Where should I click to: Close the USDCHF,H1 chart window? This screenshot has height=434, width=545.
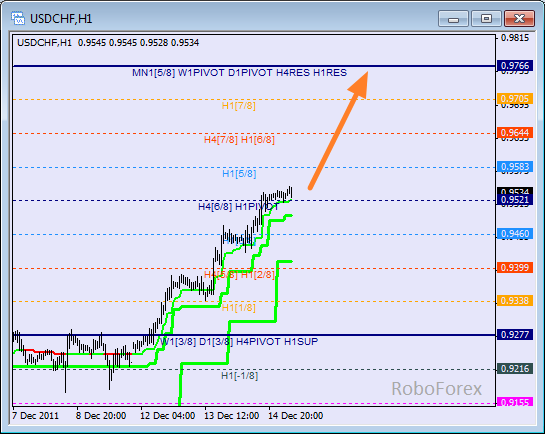519,19
